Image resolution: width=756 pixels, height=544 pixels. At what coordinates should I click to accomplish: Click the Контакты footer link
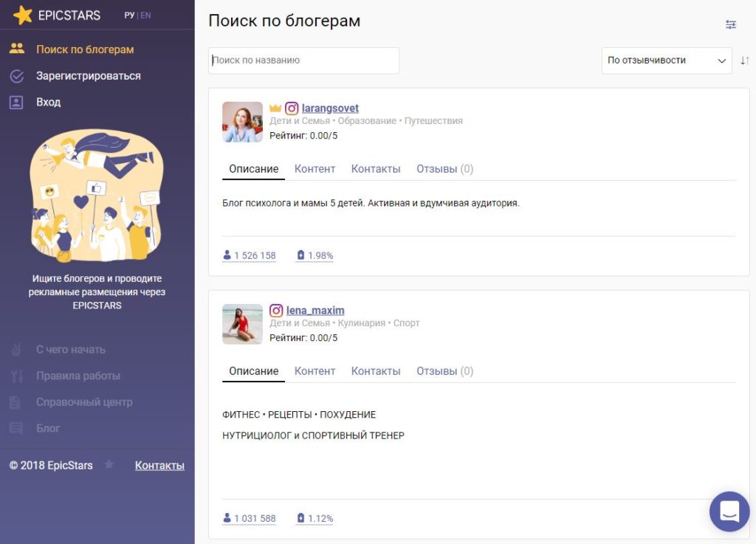(159, 466)
